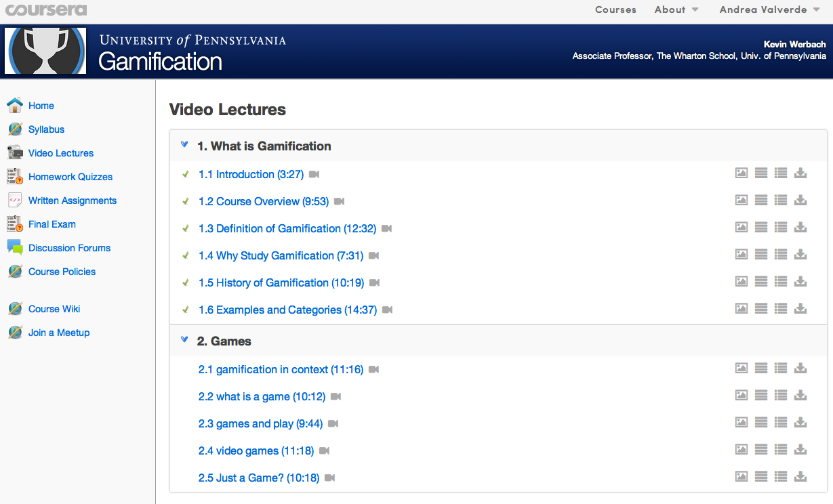
Task: Click the globe icon beside Course Wiki
Action: click(15, 308)
